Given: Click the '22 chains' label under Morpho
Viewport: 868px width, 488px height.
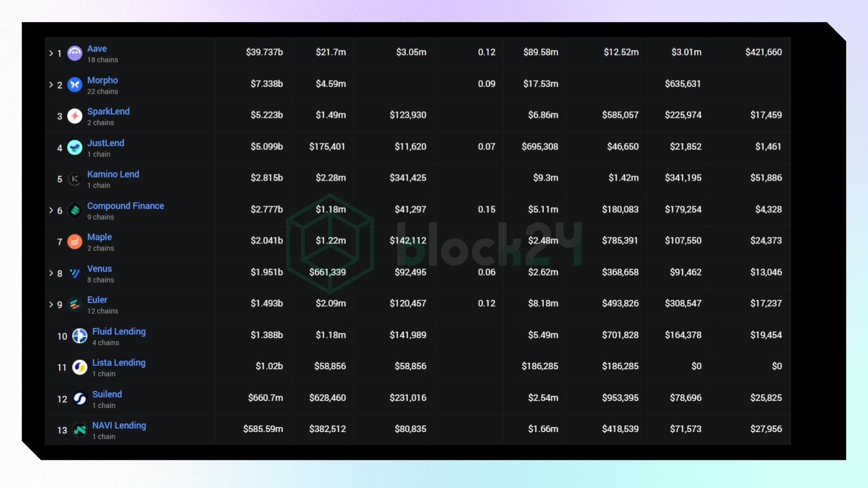Looking at the screenshot, I should coord(103,92).
